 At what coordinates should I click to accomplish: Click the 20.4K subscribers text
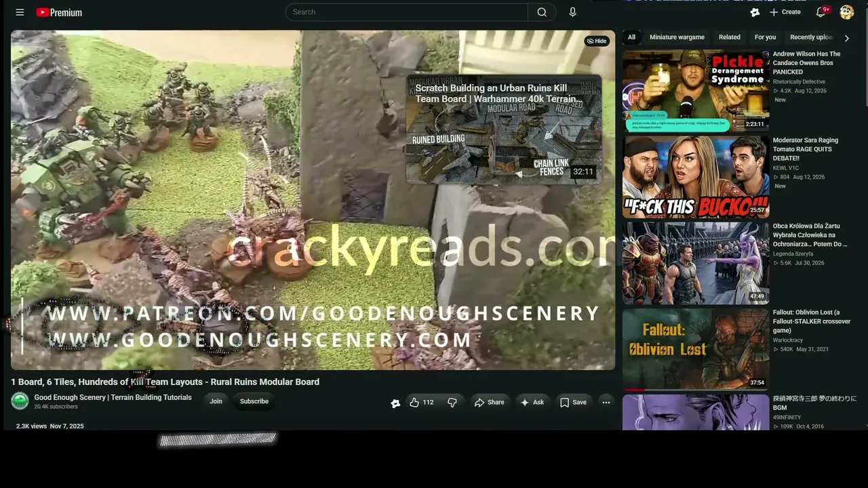pos(56,407)
